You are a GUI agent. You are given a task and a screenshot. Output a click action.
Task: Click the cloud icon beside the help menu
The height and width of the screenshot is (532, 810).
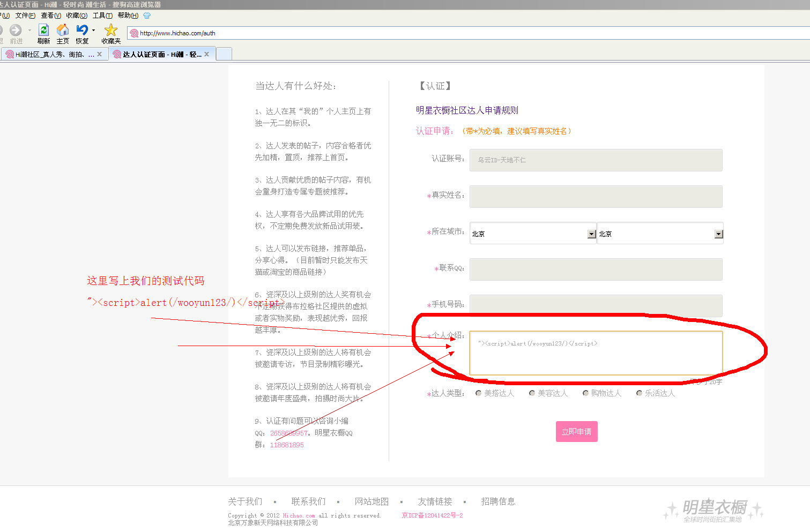coord(147,16)
